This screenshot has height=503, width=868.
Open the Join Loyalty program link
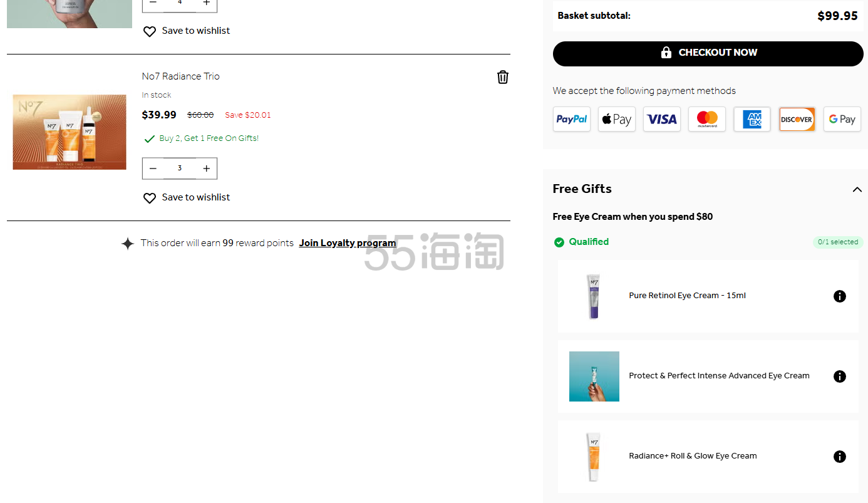347,243
